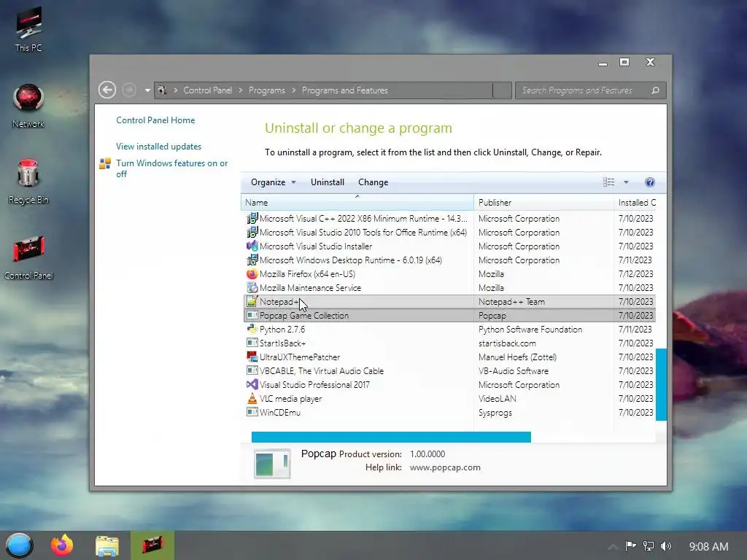Open Network desktop icon

coord(28,106)
